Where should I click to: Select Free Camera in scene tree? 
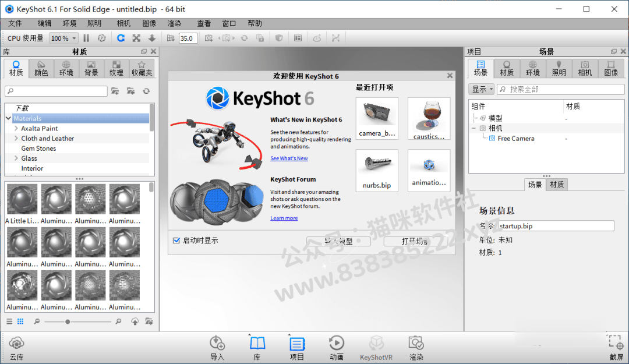516,139
